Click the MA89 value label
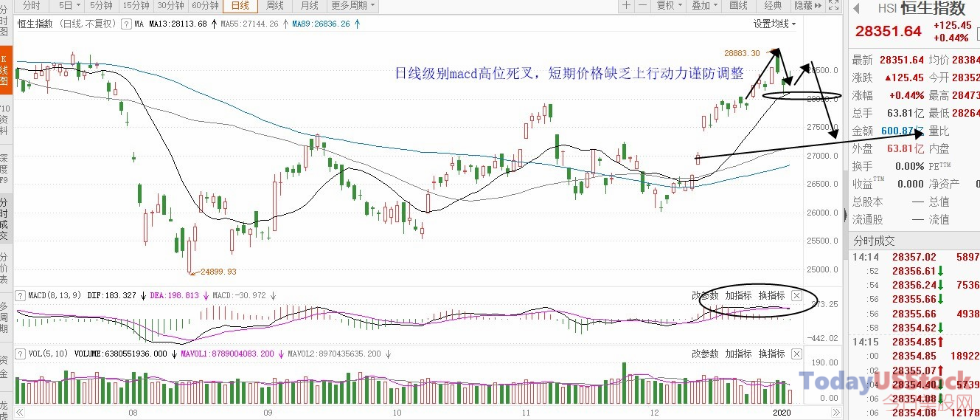 point(322,24)
